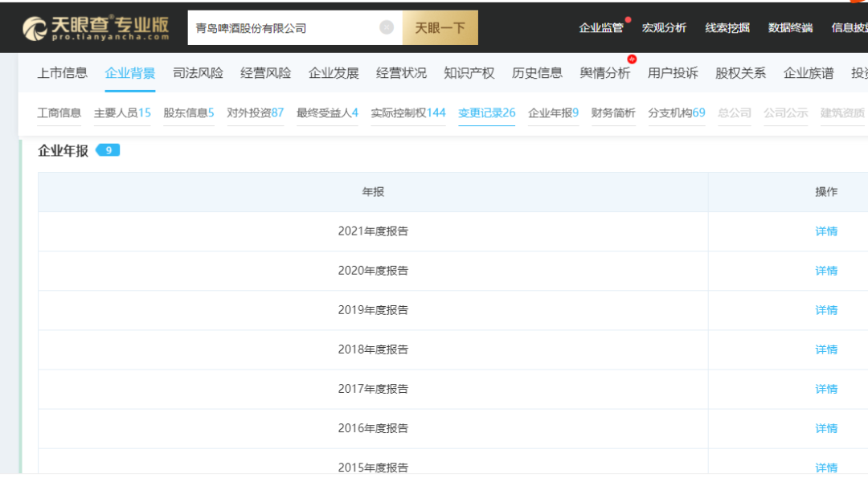Open the 股东信息 sub-tab
Viewport: 868px width, 478px height.
(188, 112)
